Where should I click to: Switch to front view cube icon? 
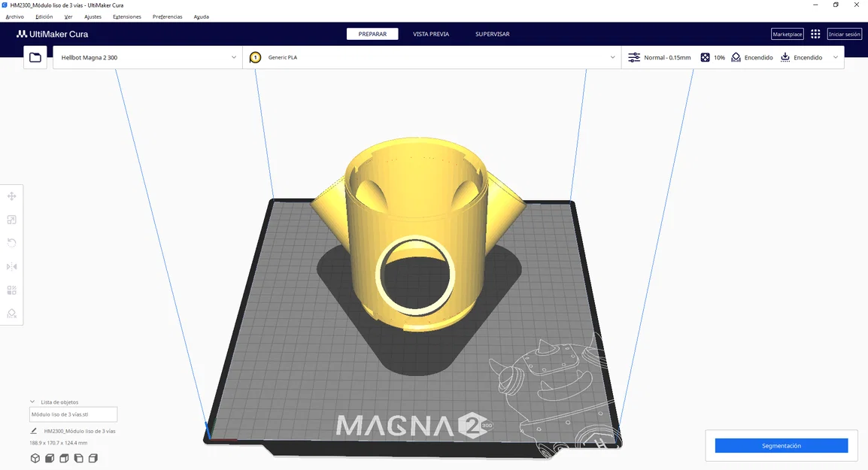[50, 459]
